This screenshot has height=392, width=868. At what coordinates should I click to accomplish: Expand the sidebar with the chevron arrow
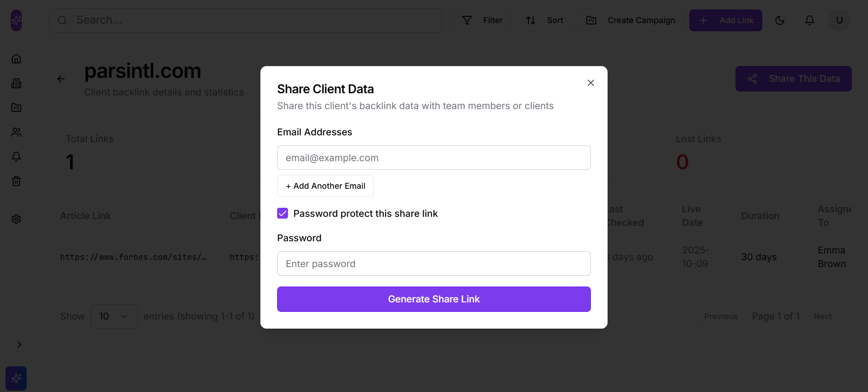coord(19,344)
